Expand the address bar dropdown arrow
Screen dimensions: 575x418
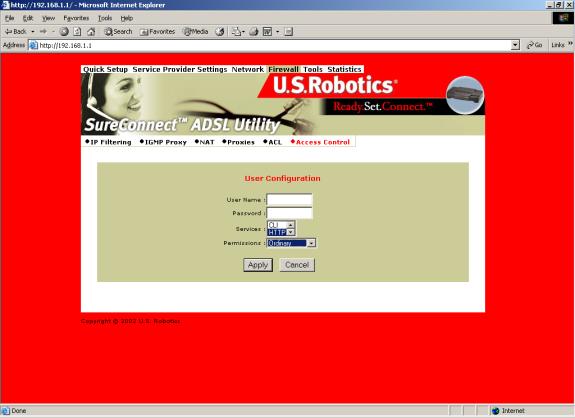tap(515, 45)
